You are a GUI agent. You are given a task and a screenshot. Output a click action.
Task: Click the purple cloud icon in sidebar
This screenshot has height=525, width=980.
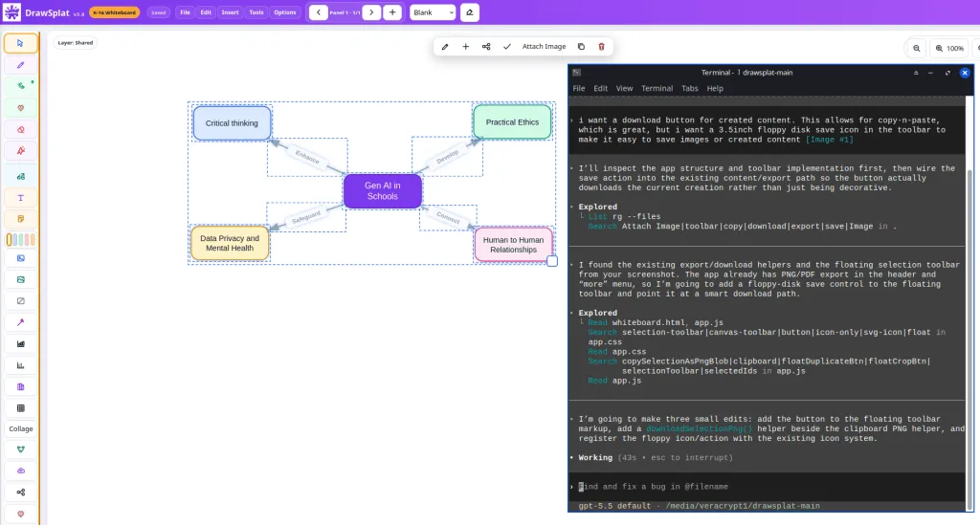point(21,470)
